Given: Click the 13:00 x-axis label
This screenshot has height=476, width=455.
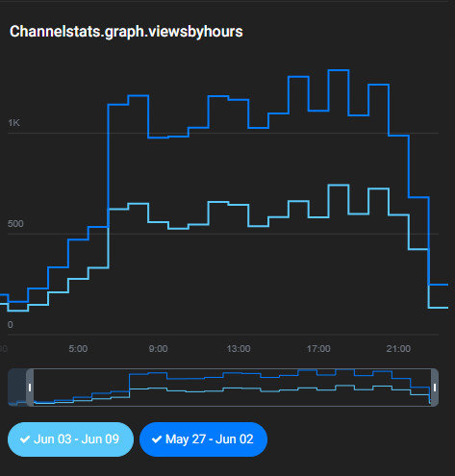Looking at the screenshot, I should 239,349.
